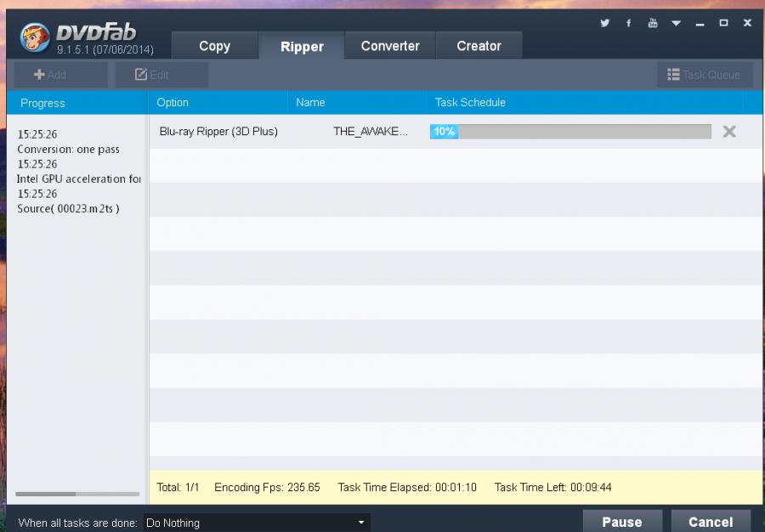Click the Task Time Left 00:09:44 text
This screenshot has height=532, width=765.
click(552, 487)
